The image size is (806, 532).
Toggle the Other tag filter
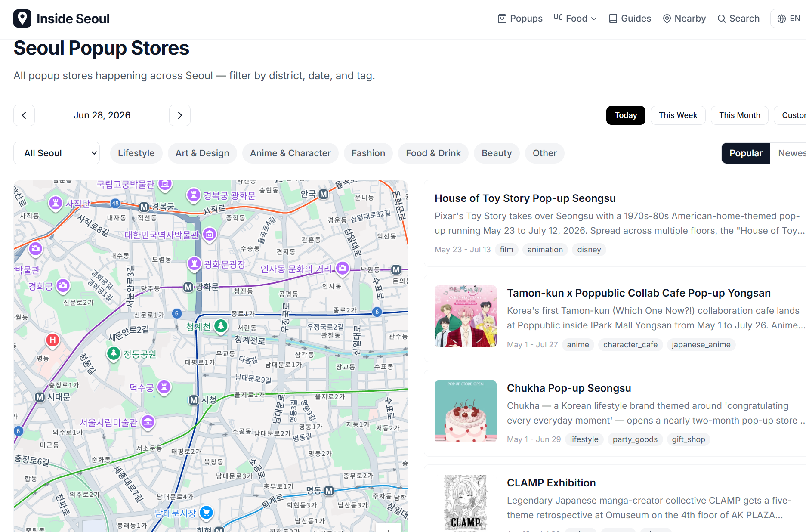tap(545, 153)
